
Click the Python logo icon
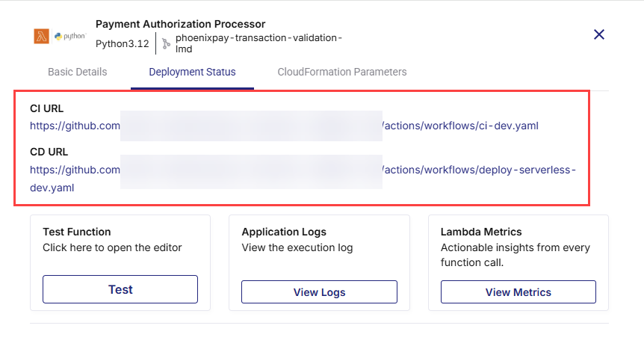click(70, 36)
